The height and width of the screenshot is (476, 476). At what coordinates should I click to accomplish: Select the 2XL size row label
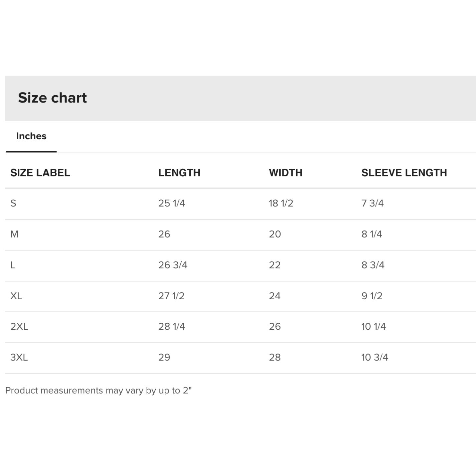(x=19, y=326)
